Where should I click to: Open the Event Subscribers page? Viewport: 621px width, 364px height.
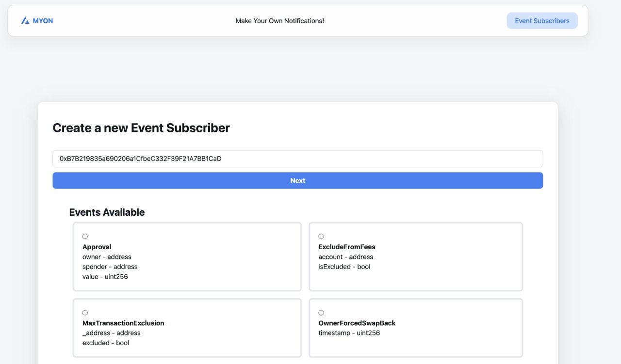[x=542, y=21]
